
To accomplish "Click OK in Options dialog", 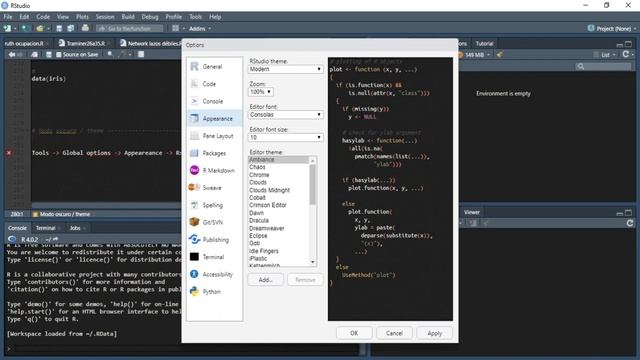I will 354,333.
